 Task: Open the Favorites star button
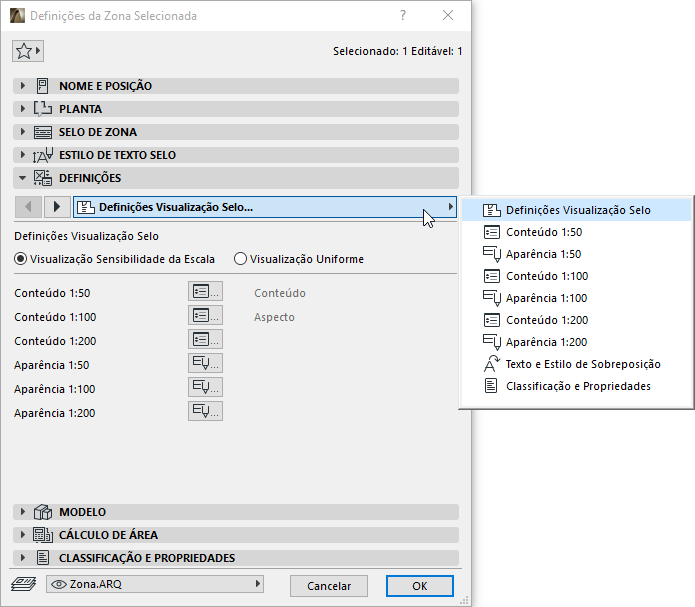click(27, 51)
